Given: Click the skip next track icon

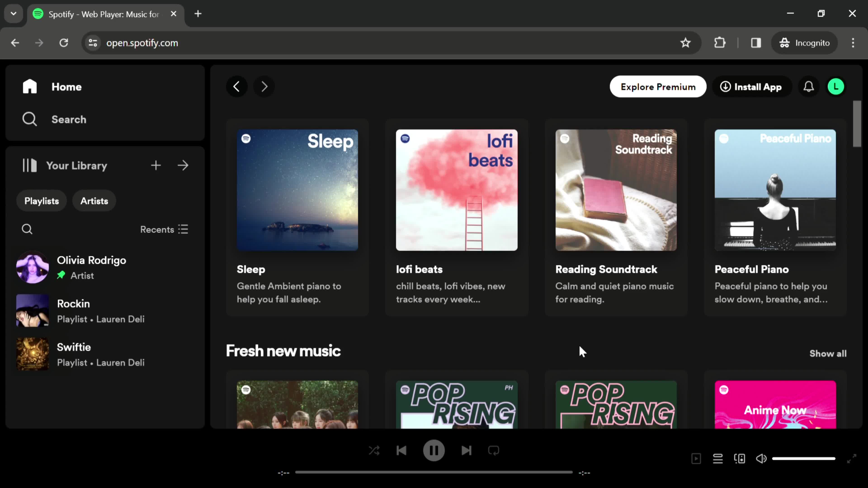Looking at the screenshot, I should 466,450.
